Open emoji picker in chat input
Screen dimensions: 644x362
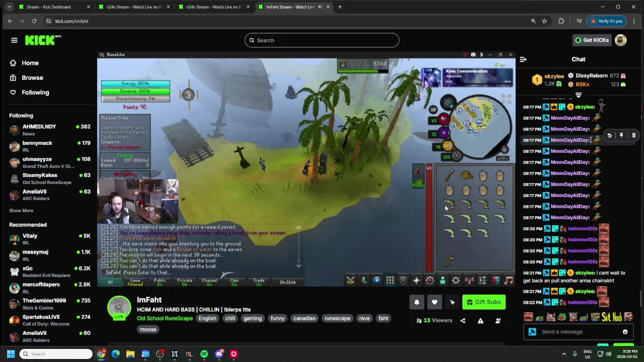(625, 332)
